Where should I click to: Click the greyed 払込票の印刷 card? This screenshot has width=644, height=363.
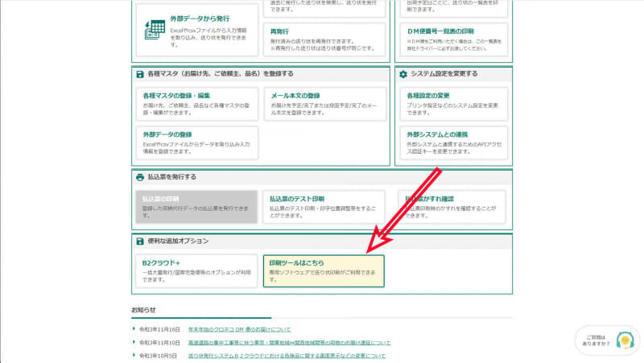[x=196, y=207]
